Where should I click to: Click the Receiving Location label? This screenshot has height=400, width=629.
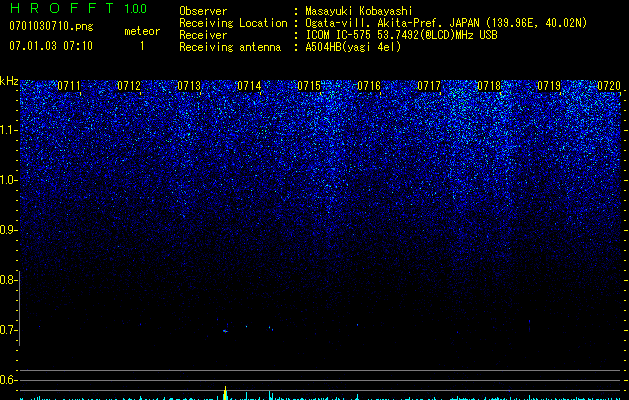click(x=233, y=23)
